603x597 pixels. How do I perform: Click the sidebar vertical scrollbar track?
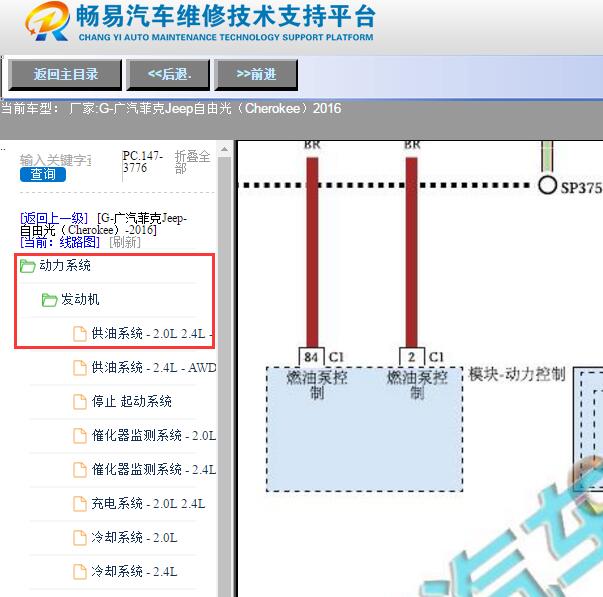[x=224, y=377]
